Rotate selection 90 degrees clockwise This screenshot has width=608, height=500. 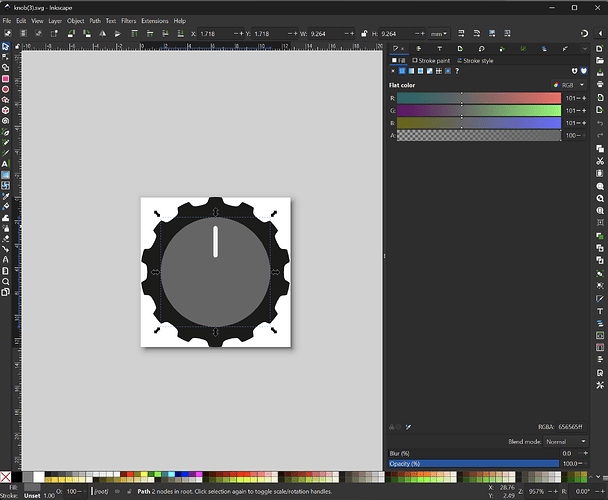click(x=87, y=34)
